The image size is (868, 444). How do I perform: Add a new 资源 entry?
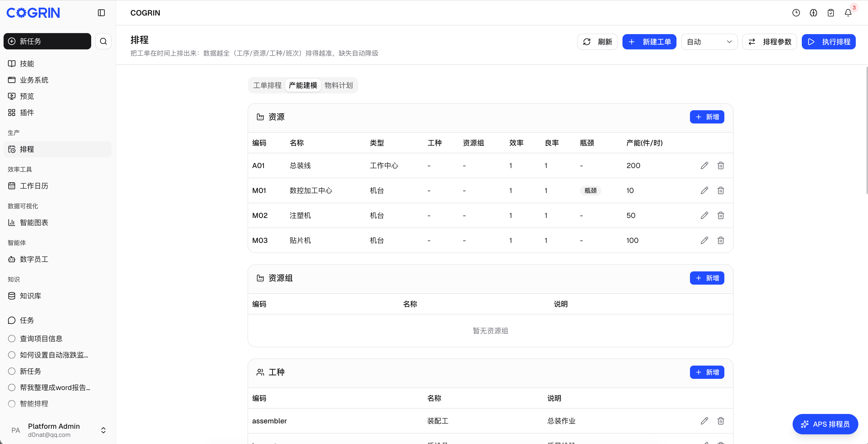[x=707, y=117]
